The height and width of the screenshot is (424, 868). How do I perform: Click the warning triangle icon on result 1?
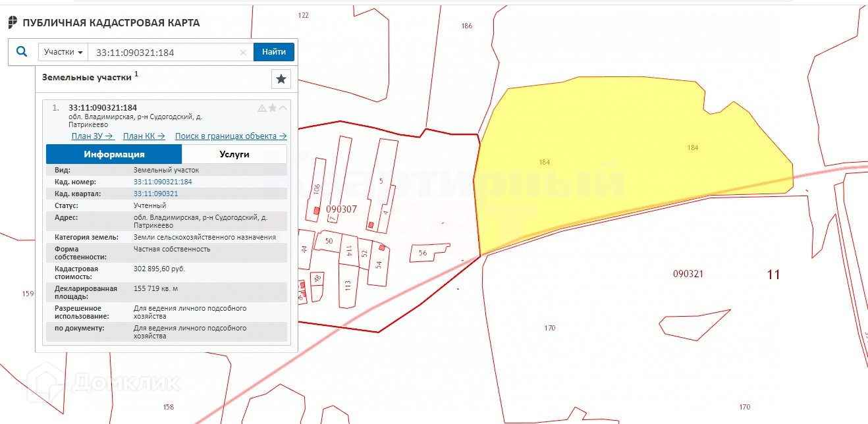tap(261, 108)
